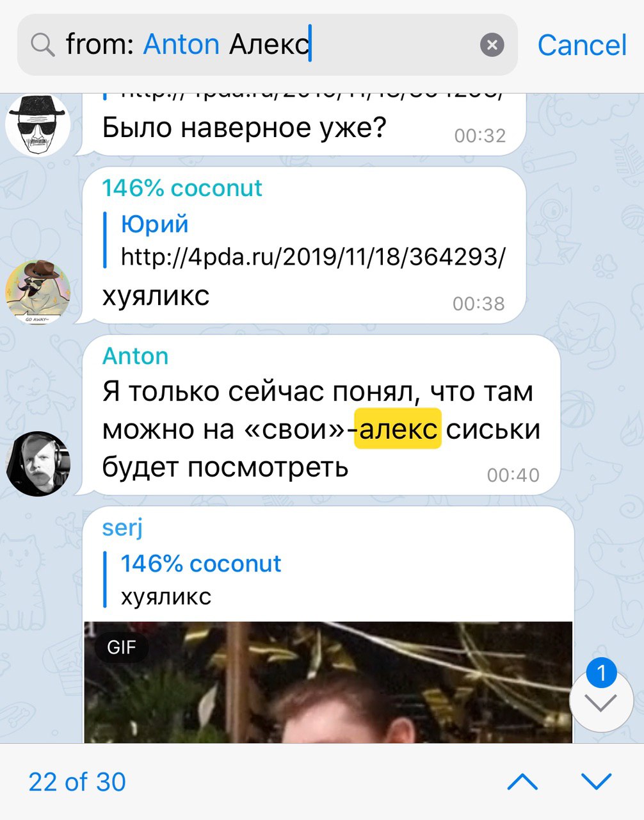Clear search text with the X icon
644x820 pixels.
492,45
